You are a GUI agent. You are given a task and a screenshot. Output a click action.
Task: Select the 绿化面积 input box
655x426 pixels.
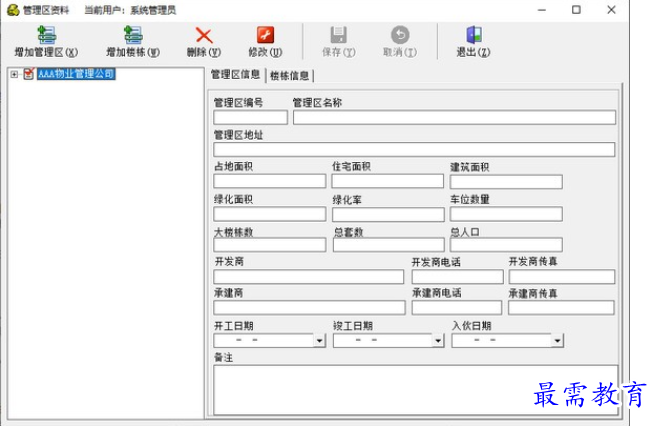click(x=269, y=214)
